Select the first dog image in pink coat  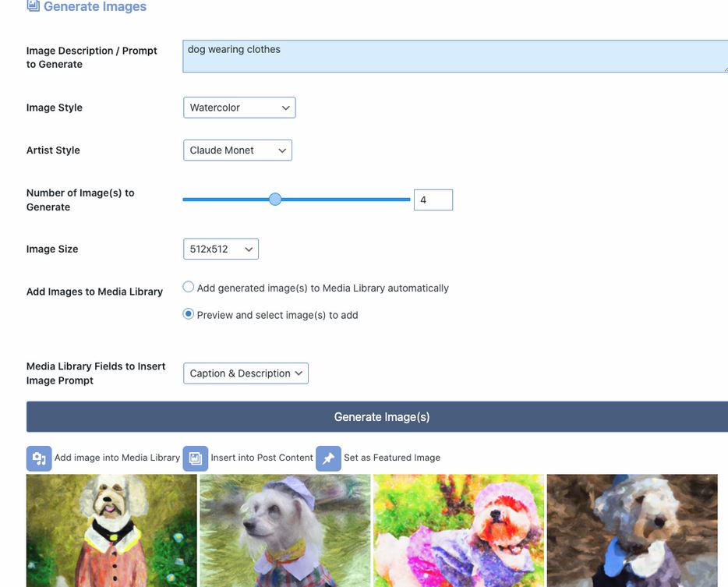(x=111, y=530)
